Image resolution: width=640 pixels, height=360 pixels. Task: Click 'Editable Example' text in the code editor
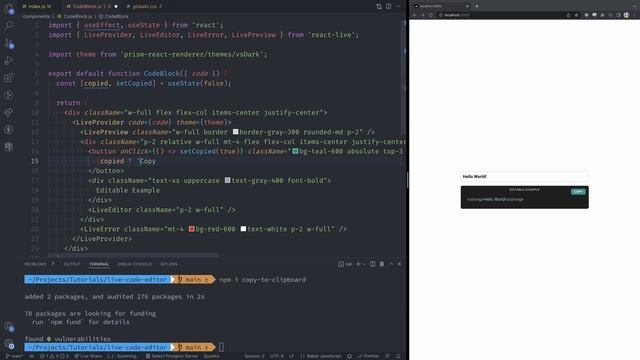tap(128, 190)
